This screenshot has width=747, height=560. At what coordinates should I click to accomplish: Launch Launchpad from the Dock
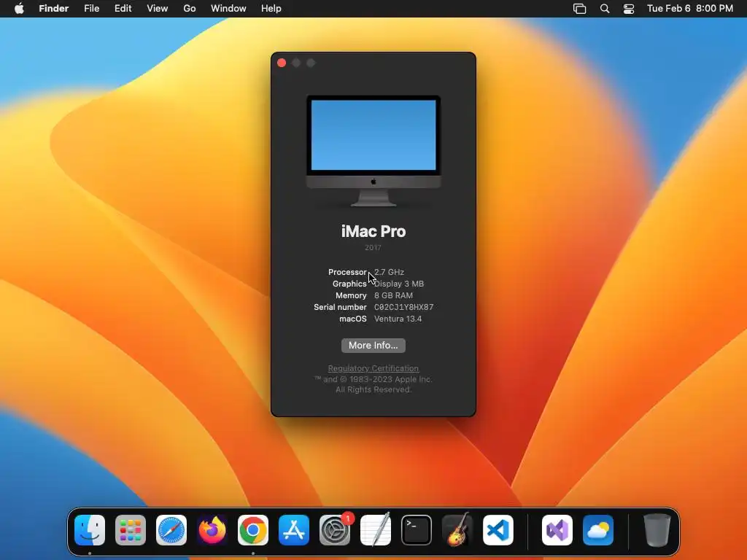[x=131, y=530]
